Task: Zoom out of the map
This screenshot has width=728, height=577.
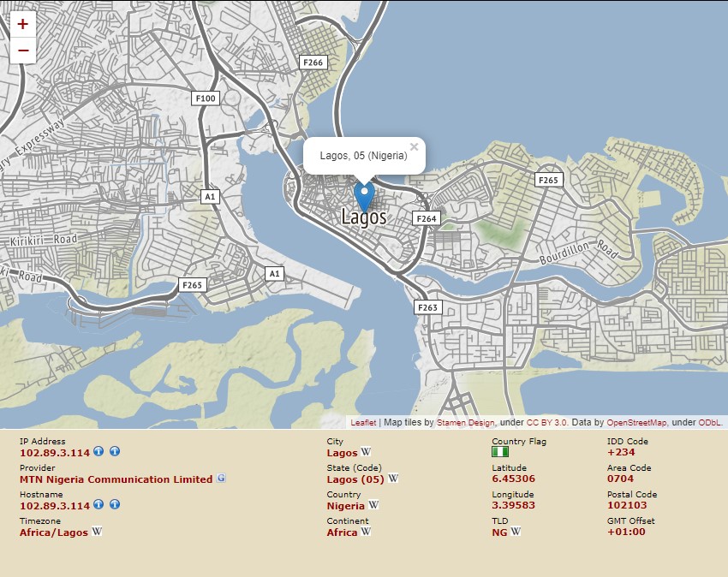Action: tap(22, 51)
